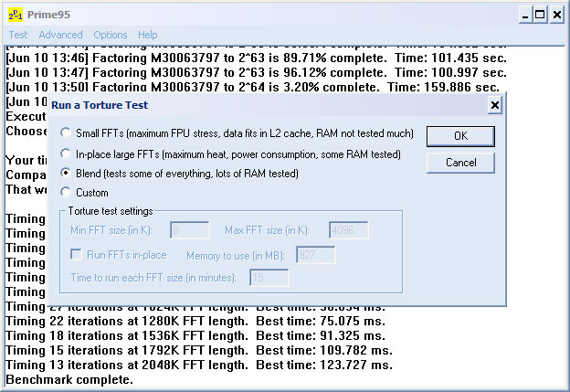The height and width of the screenshot is (392, 570).
Task: Click the 'Run a Torture Test' dialog title
Action: tap(100, 105)
